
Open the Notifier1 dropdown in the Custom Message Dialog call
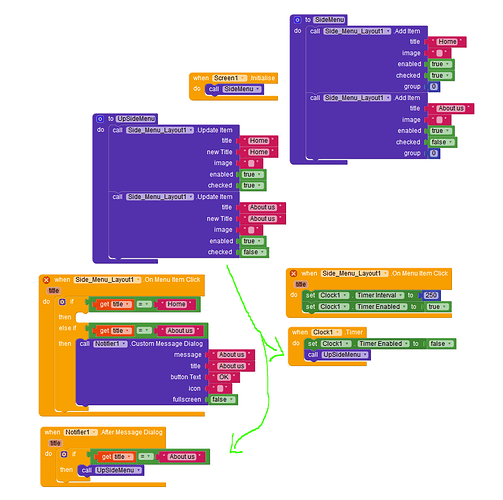[110, 344]
